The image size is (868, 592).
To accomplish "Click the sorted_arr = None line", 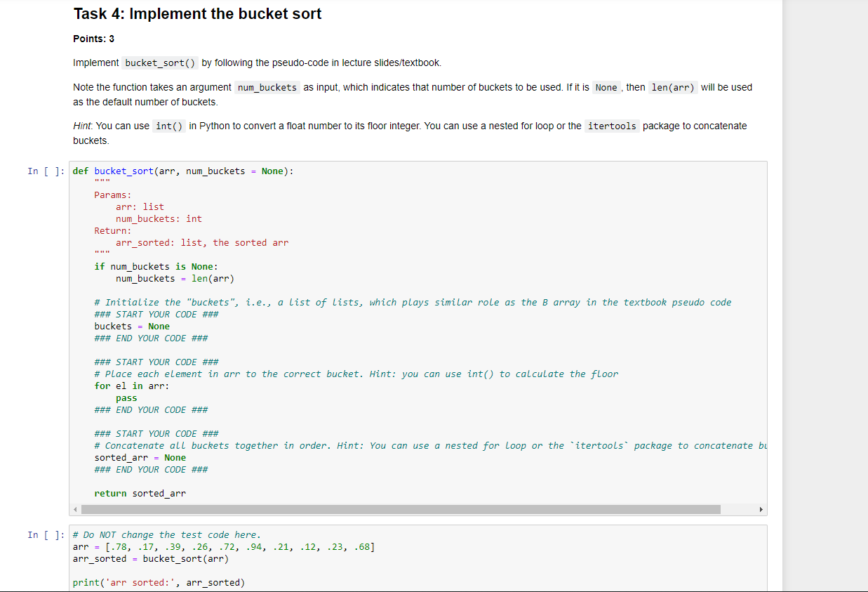I will pos(140,457).
